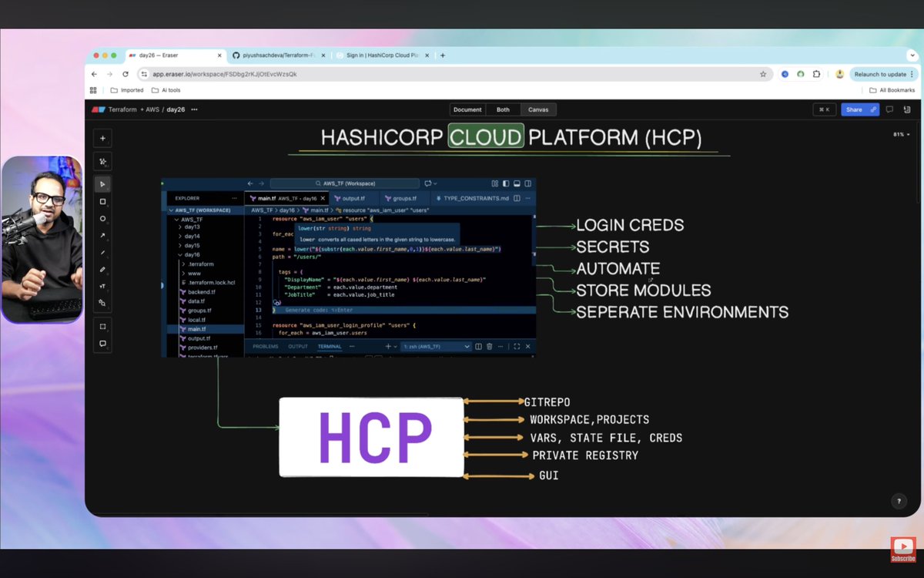
Task: Open comments panel icon next to Share
Action: coord(890,109)
